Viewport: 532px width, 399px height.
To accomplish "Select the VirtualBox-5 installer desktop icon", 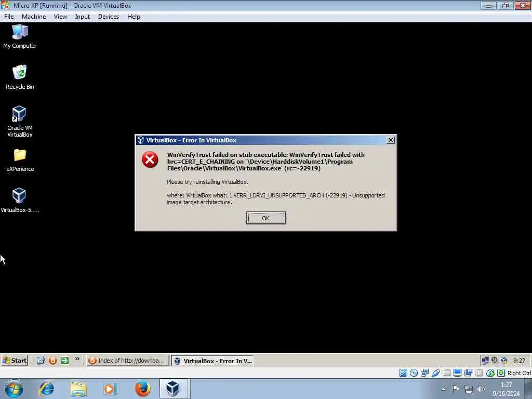I will tap(20, 200).
